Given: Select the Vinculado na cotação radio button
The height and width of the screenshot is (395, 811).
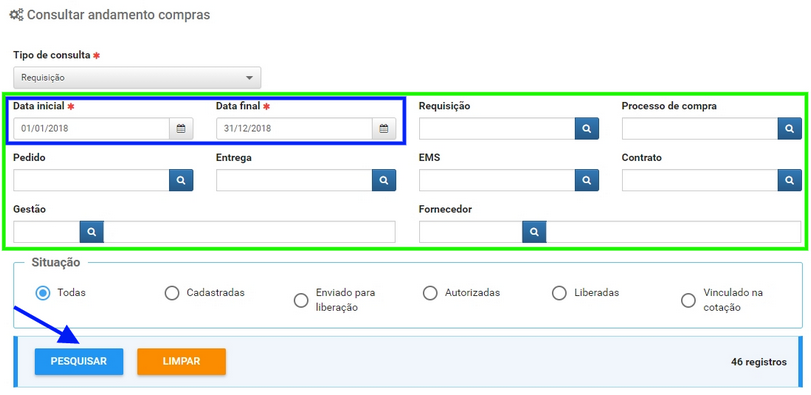Looking at the screenshot, I should point(688,300).
